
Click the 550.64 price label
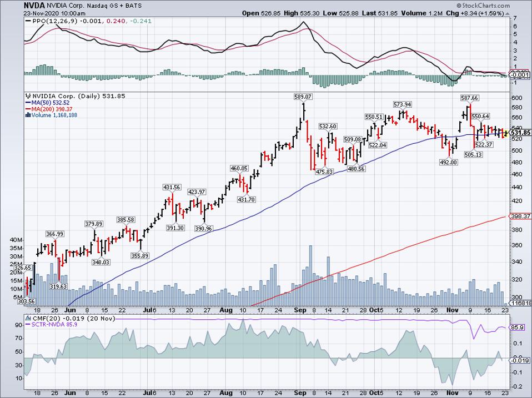(480, 116)
